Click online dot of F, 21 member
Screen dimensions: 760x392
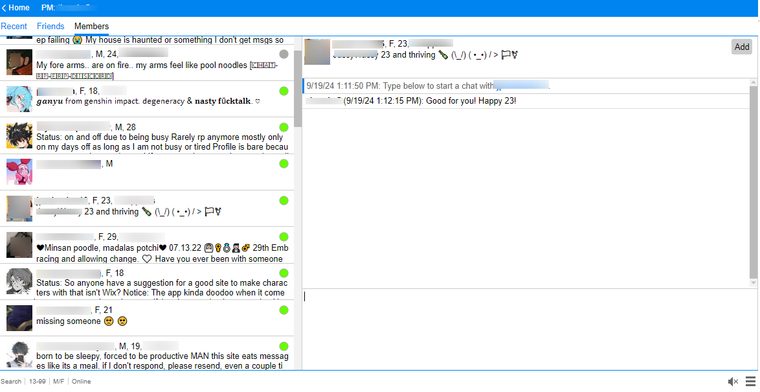[x=284, y=310]
